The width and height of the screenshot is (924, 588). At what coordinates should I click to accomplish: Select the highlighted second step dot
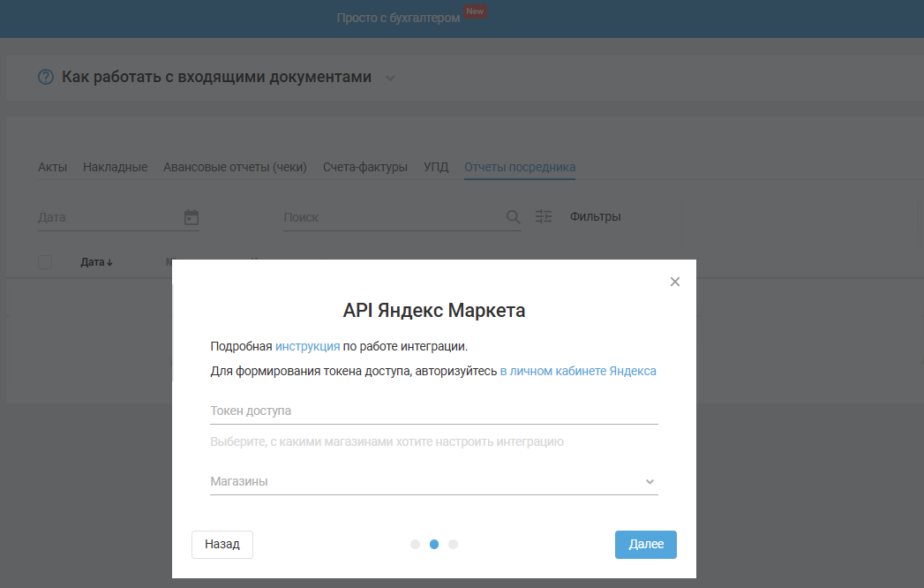433,545
